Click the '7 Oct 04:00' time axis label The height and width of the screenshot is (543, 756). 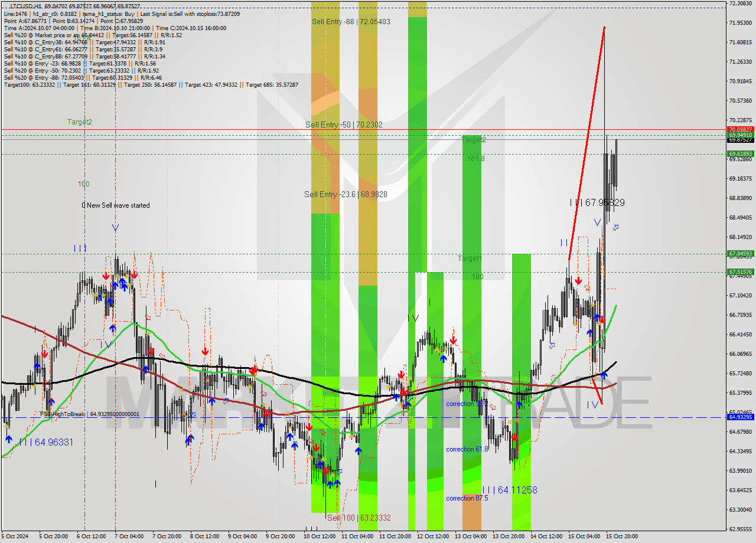click(x=129, y=537)
